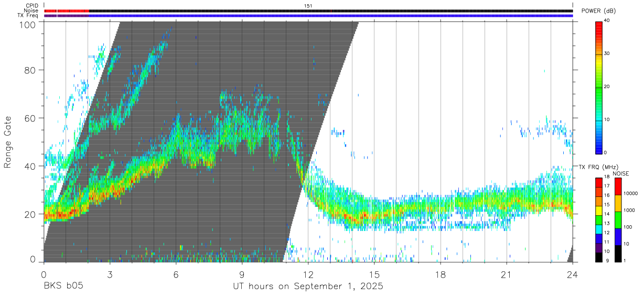Click the 1000 label on noise legend
This screenshot has height=297, width=644.
tap(629, 210)
